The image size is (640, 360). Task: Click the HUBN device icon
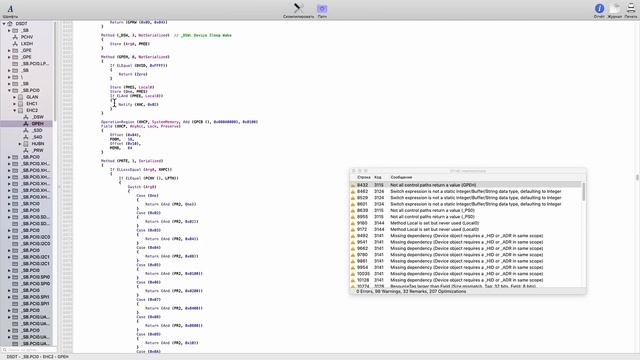26,144
